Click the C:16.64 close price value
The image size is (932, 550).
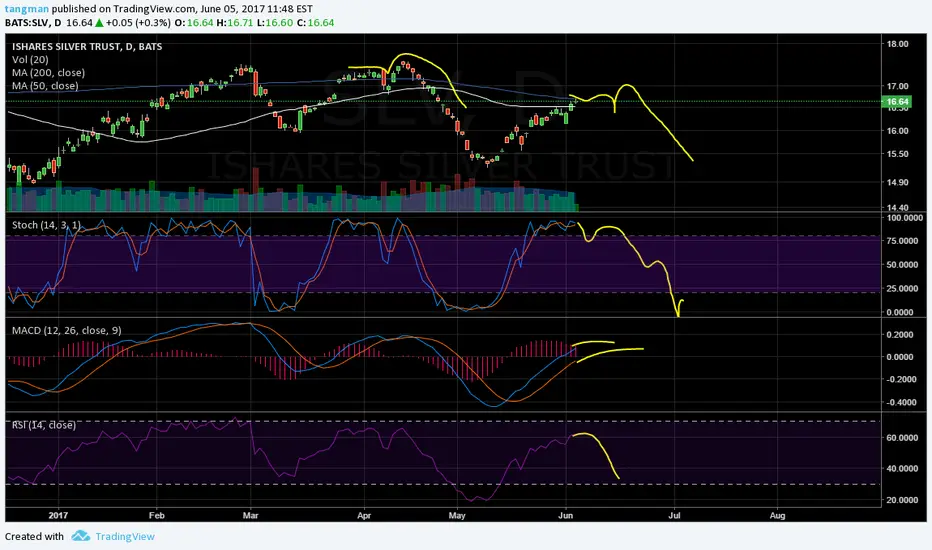pyautogui.click(x=315, y=23)
